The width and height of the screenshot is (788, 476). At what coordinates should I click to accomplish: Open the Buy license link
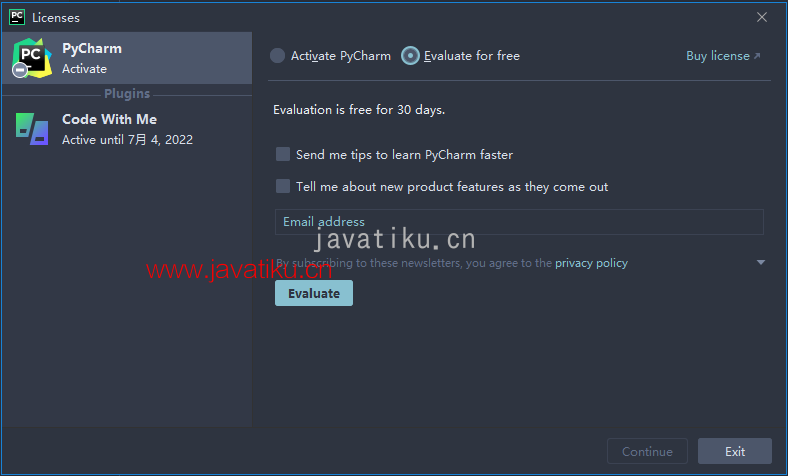click(x=723, y=56)
